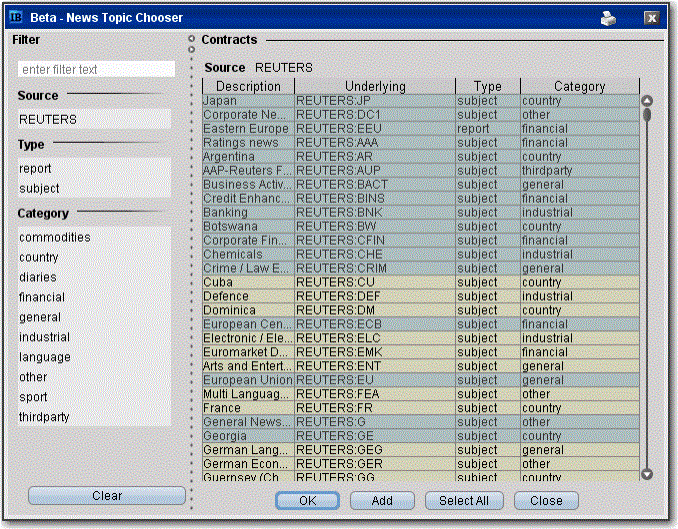
Task: Filter by financial category in left panel
Action: (x=94, y=297)
